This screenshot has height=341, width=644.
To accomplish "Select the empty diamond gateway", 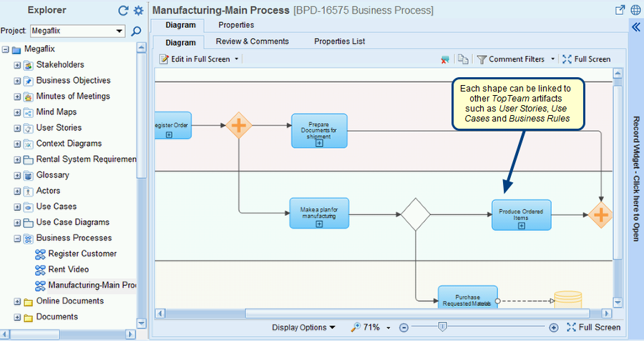I will [416, 214].
